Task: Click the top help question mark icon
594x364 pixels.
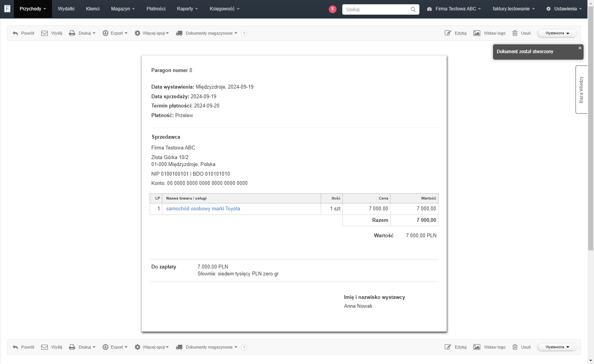Action: [244, 34]
